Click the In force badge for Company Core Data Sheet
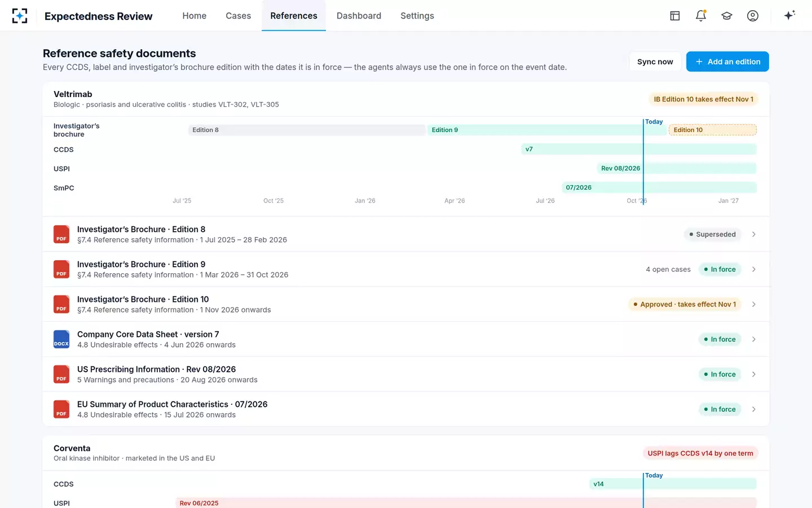 coord(720,339)
